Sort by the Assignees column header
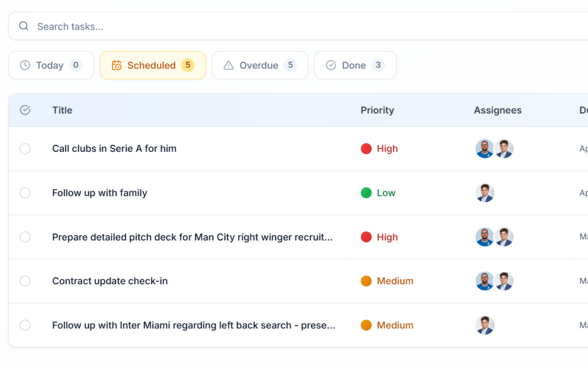 coord(498,110)
